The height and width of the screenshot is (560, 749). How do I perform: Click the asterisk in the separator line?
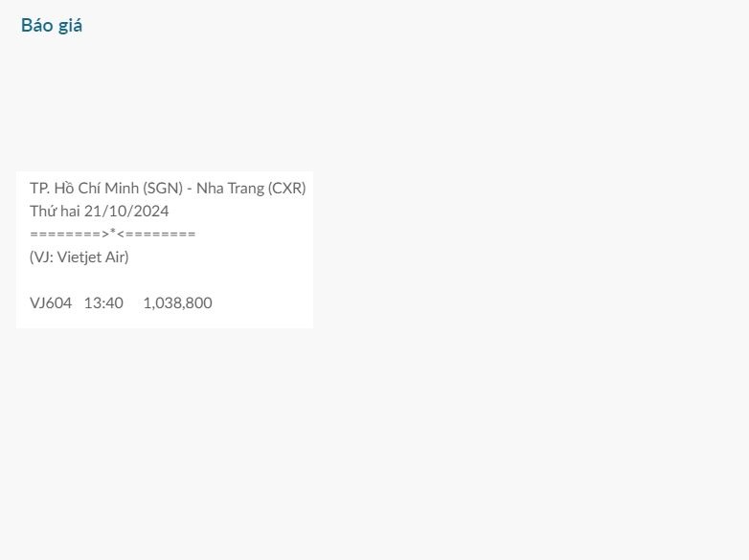click(x=113, y=233)
